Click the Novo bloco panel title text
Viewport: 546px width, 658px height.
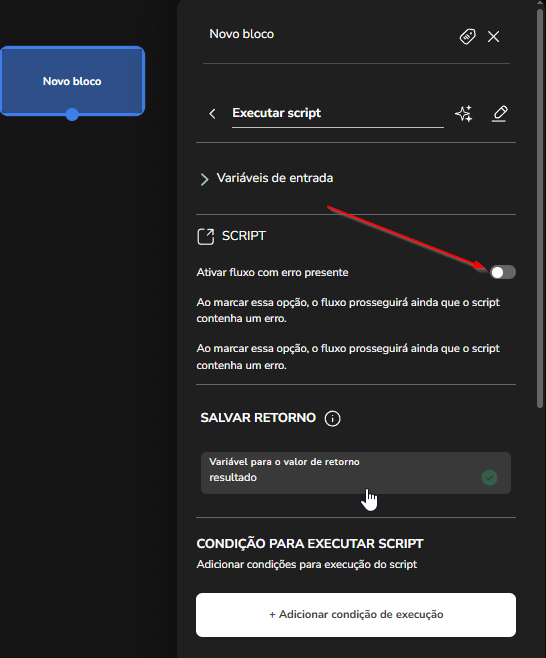point(241,34)
